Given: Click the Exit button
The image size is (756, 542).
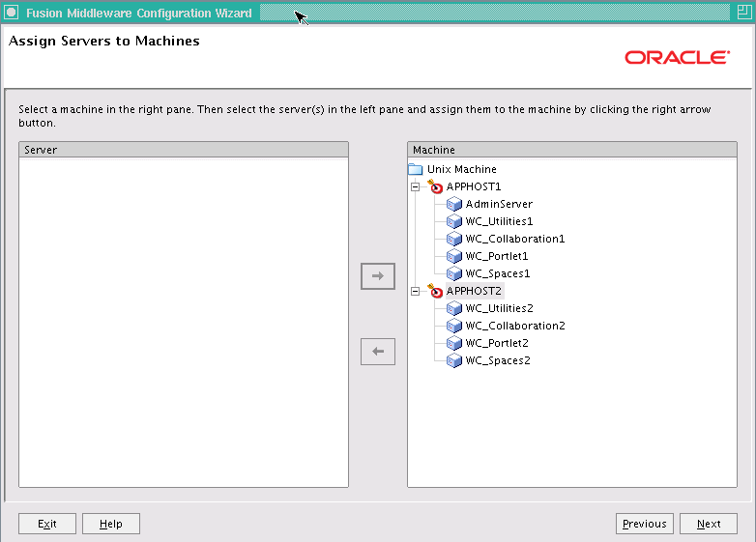Looking at the screenshot, I should point(47,524).
